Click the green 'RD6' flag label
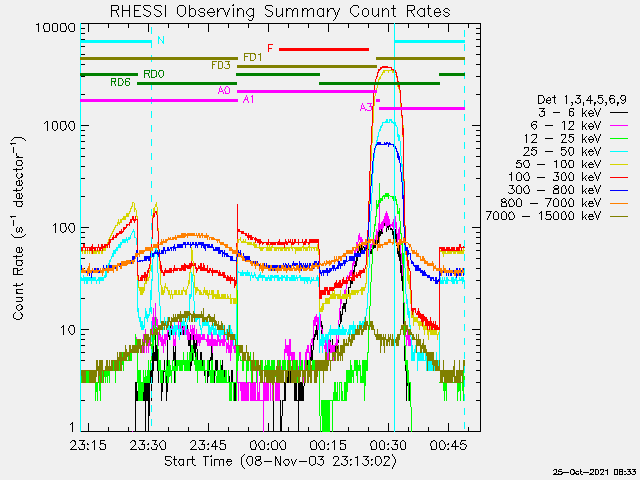640x480 pixels. (x=120, y=82)
